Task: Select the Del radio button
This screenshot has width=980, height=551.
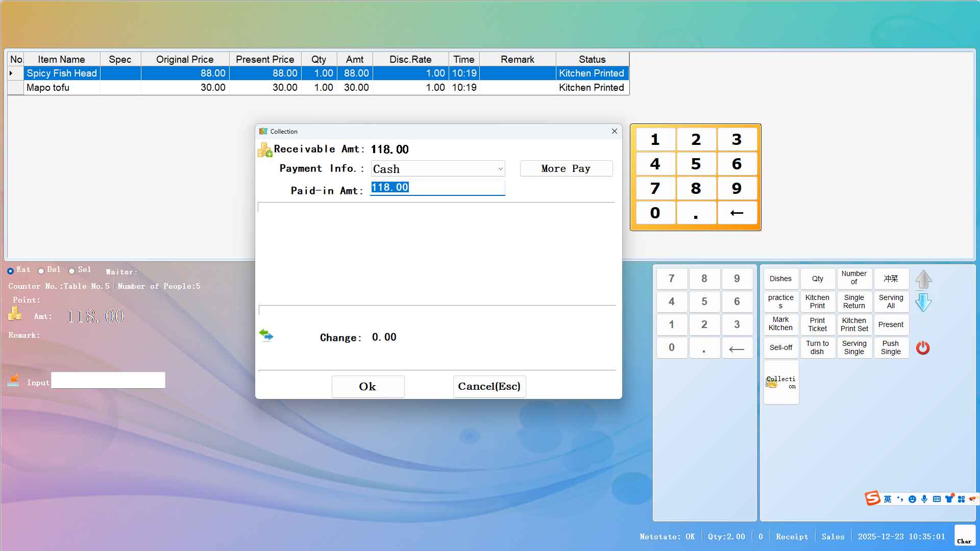Action: 41,271
